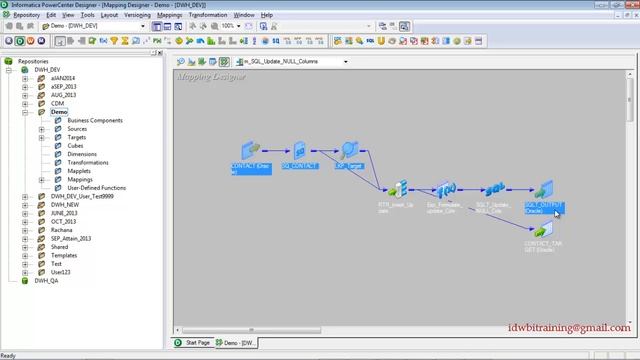
Task: Switch to the Demo - [DW... tab
Action: (x=236, y=343)
